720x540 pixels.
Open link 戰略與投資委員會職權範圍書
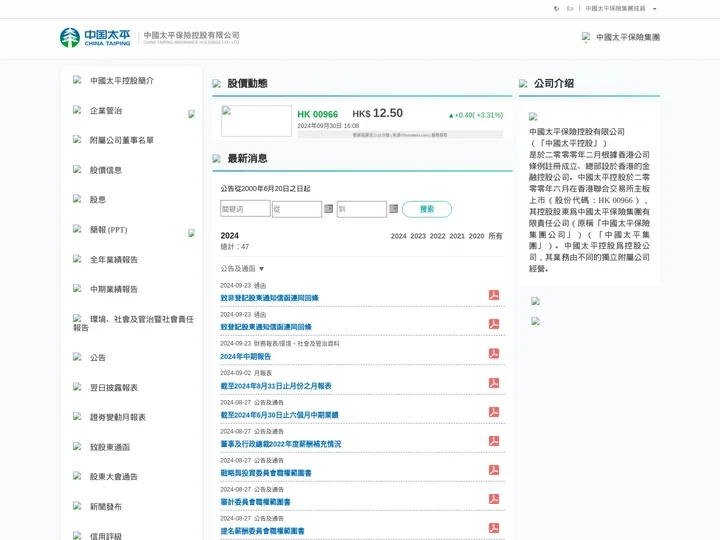(x=266, y=473)
